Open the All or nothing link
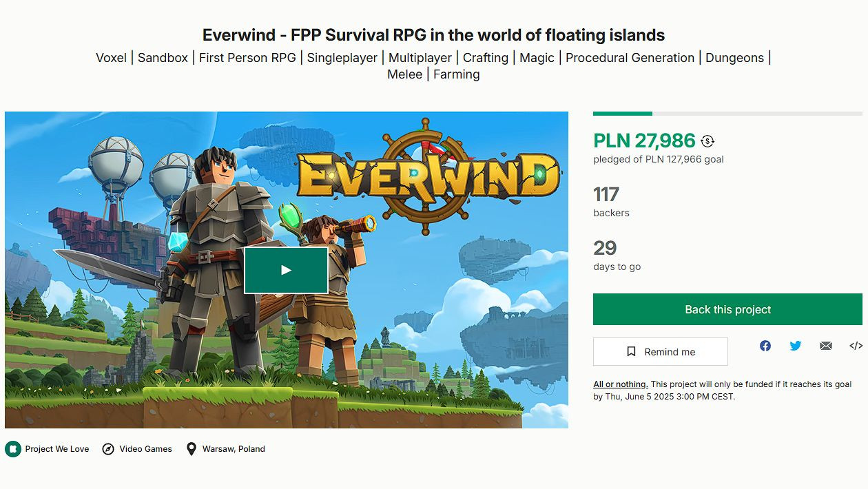The width and height of the screenshot is (868, 489). coord(621,384)
